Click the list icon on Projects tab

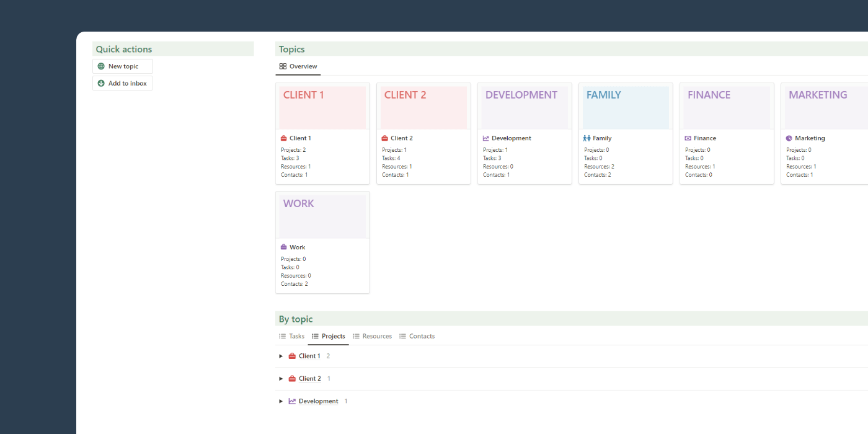tap(315, 336)
